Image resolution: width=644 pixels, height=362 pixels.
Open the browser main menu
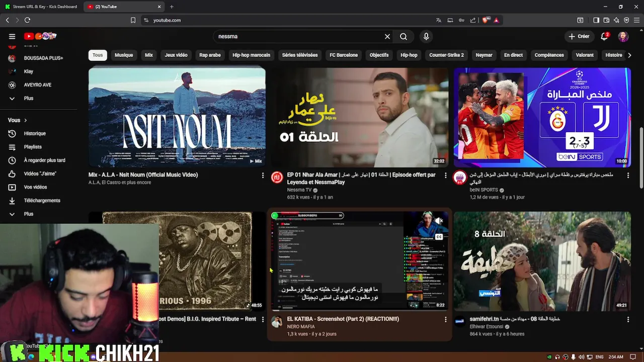[636, 20]
